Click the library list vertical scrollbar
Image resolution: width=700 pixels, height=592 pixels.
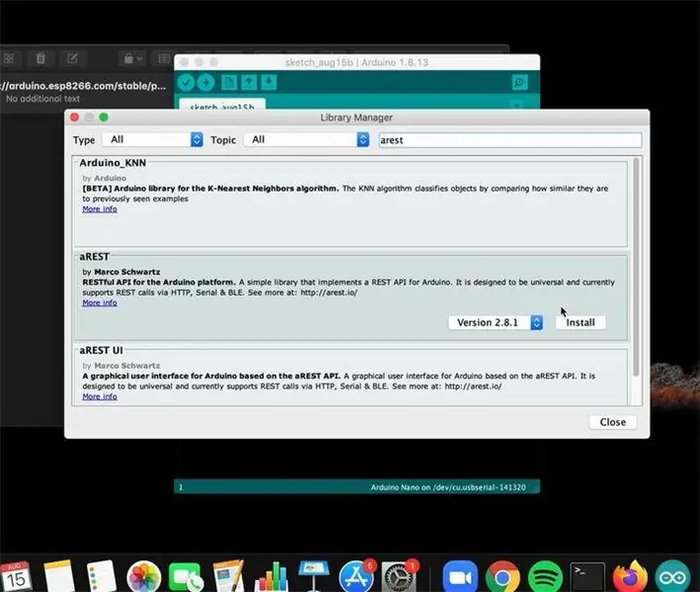tap(636, 266)
